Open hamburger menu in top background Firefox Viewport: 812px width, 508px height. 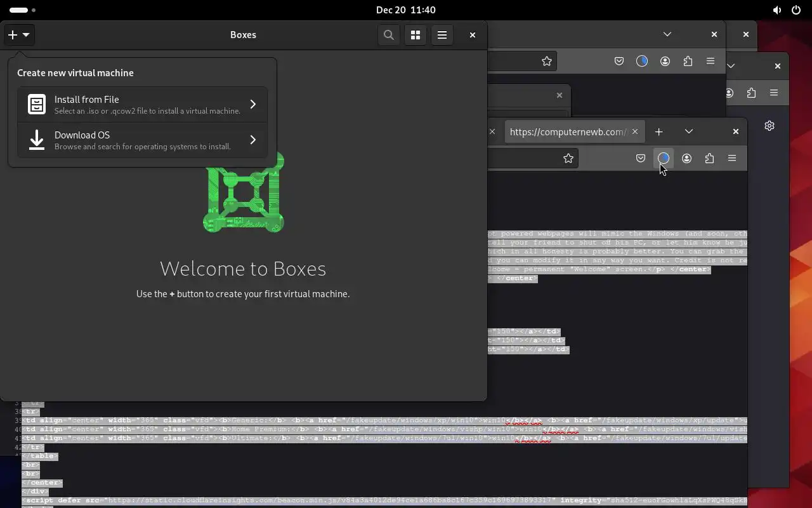[710, 61]
